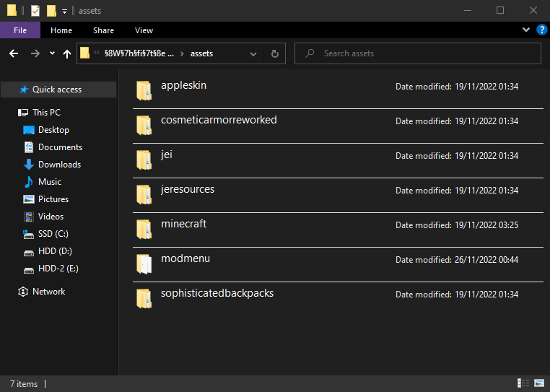The image size is (550, 392).
Task: Select Desktop text in sidebar
Action: tap(53, 130)
